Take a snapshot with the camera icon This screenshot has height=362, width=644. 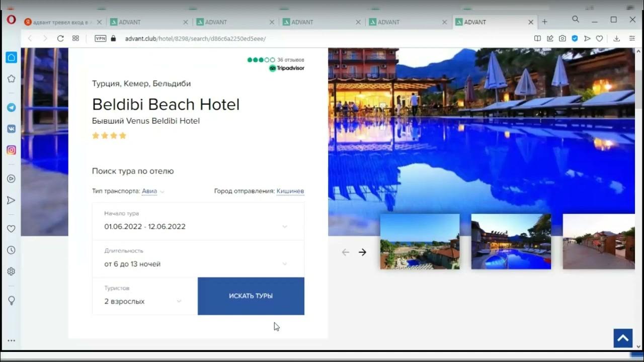click(x=562, y=38)
